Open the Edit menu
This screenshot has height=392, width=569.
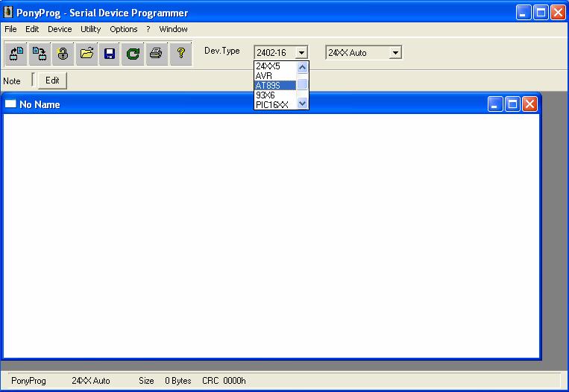(x=32, y=29)
